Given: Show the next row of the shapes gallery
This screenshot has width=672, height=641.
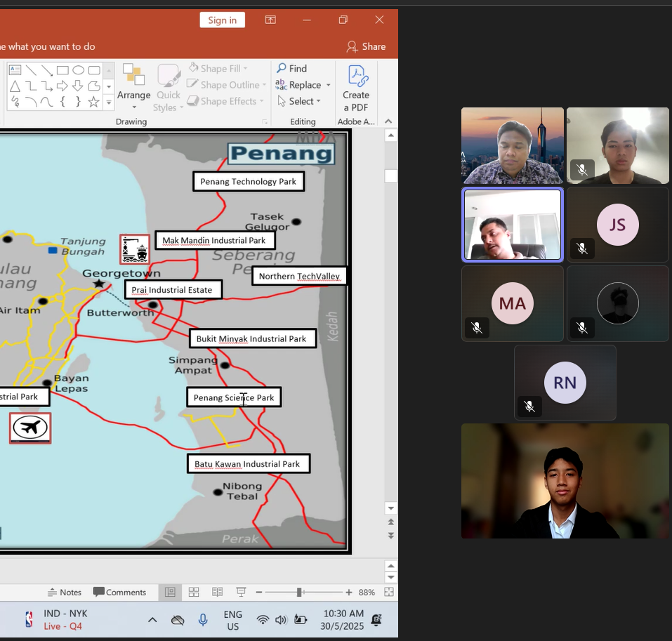Looking at the screenshot, I should [109, 86].
